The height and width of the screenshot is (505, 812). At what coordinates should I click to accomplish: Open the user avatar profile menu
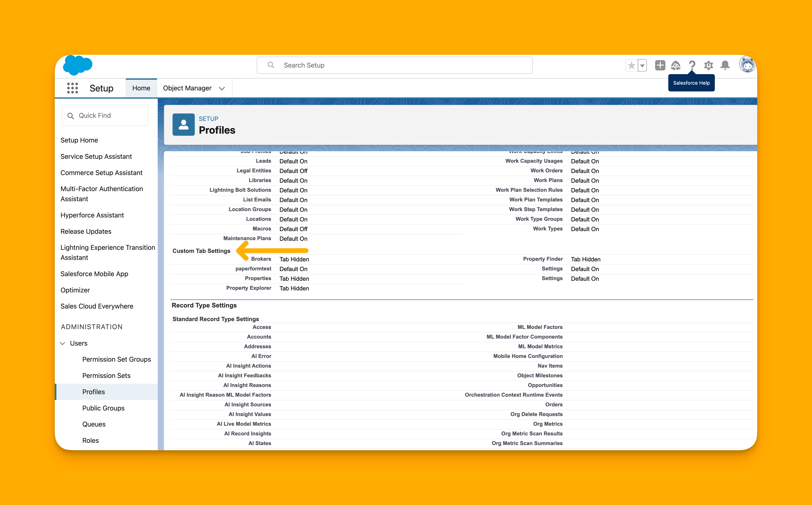747,64
